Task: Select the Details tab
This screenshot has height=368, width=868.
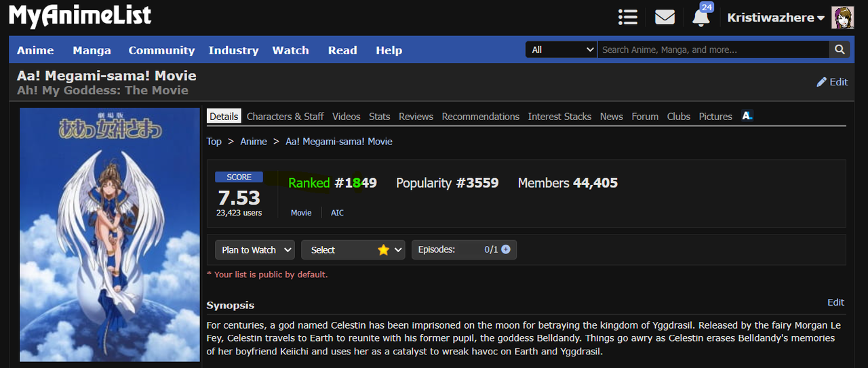Action: coord(224,117)
